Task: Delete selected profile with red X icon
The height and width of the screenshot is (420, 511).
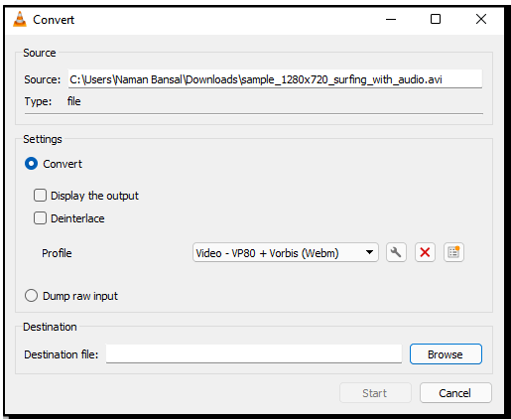Action: 425,252
